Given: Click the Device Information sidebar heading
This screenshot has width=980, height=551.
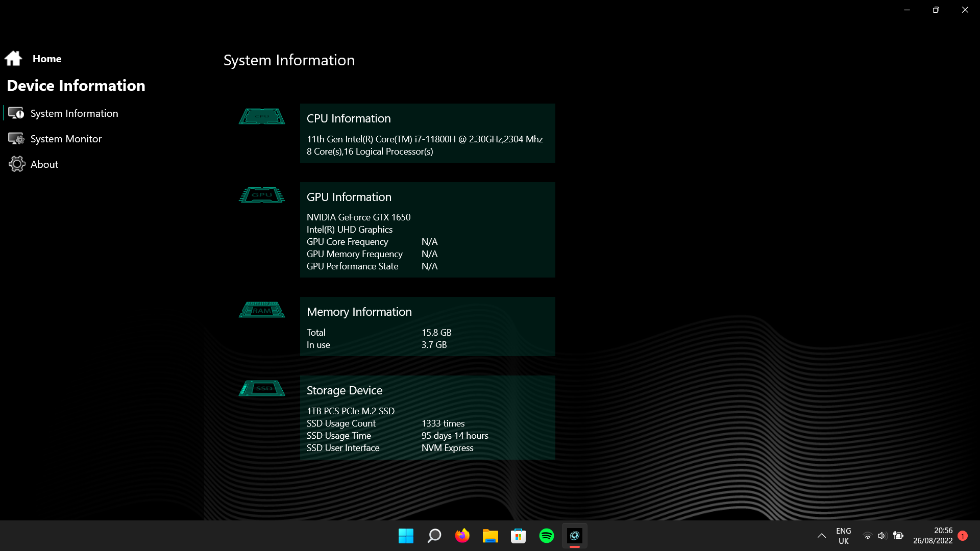Looking at the screenshot, I should point(76,85).
